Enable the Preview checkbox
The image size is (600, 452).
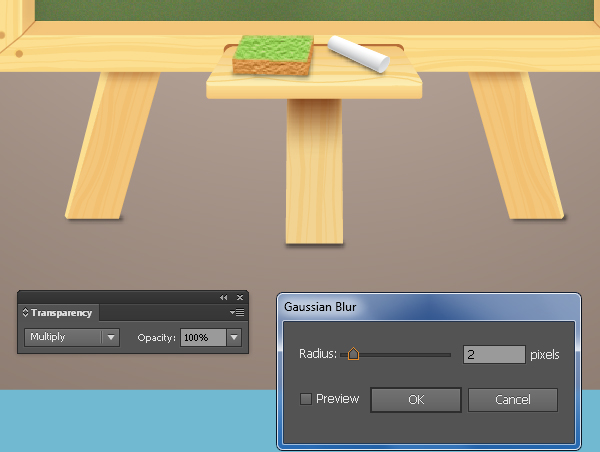click(306, 399)
